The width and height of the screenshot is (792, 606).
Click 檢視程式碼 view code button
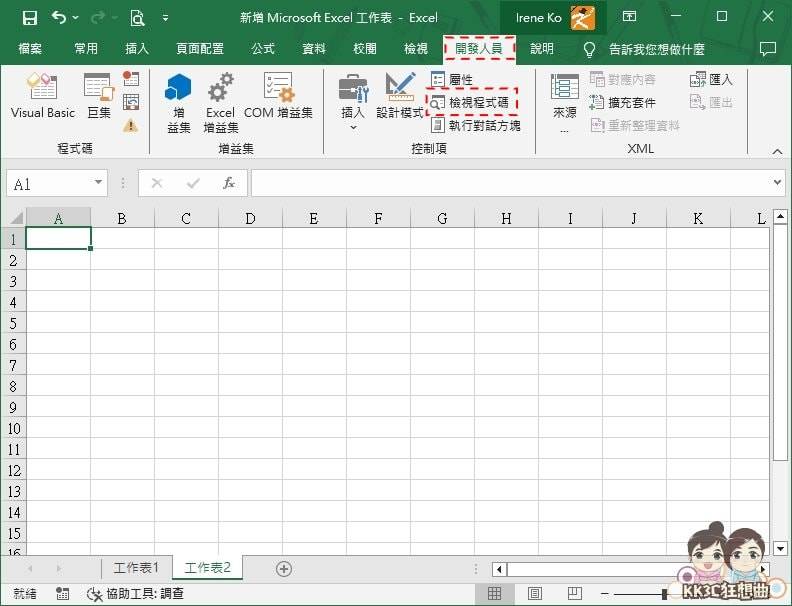[x=472, y=103]
